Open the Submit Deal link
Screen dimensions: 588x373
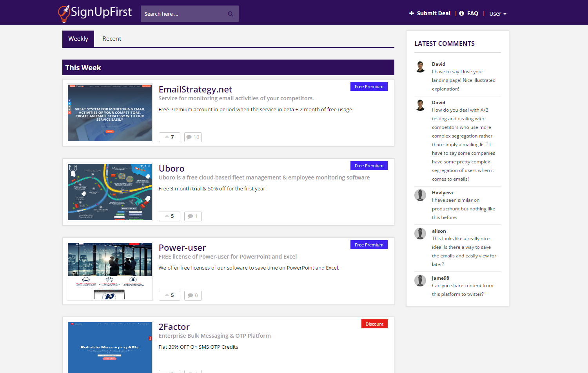click(x=430, y=13)
